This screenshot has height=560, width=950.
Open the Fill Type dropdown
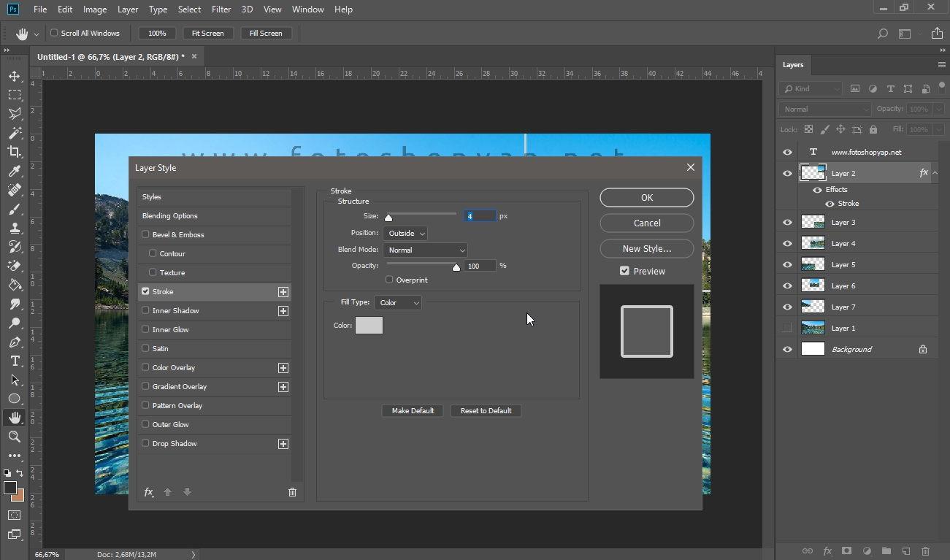(397, 302)
